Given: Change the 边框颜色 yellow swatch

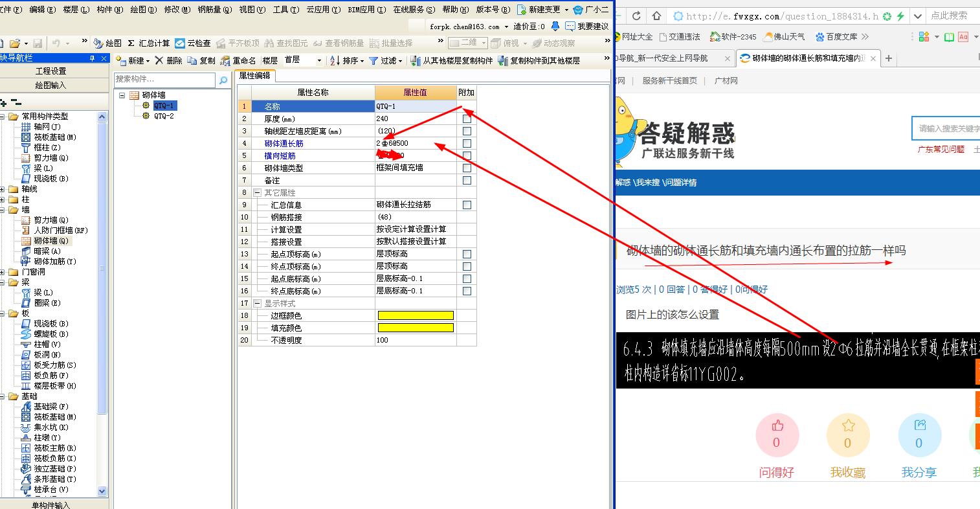Looking at the screenshot, I should [416, 316].
